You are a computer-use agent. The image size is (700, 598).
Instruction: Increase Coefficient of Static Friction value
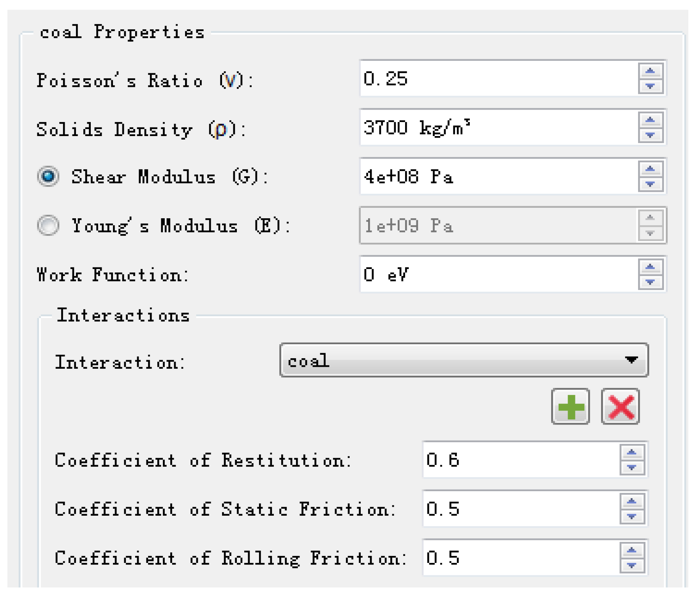(631, 502)
